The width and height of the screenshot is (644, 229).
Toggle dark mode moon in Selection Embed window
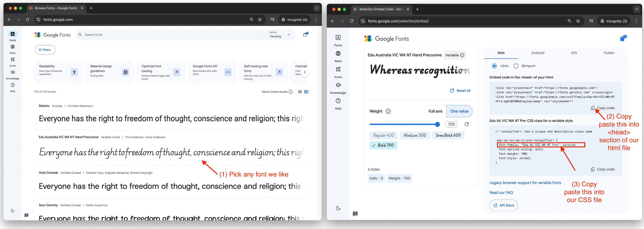pos(338,208)
